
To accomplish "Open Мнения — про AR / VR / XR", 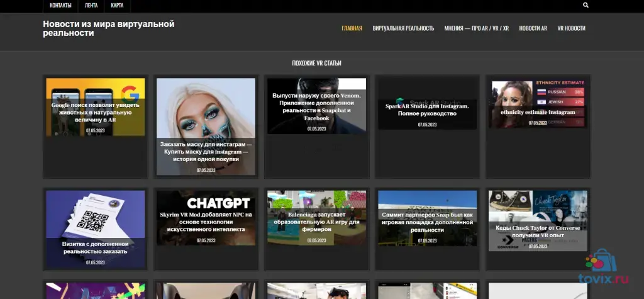I will click(477, 28).
